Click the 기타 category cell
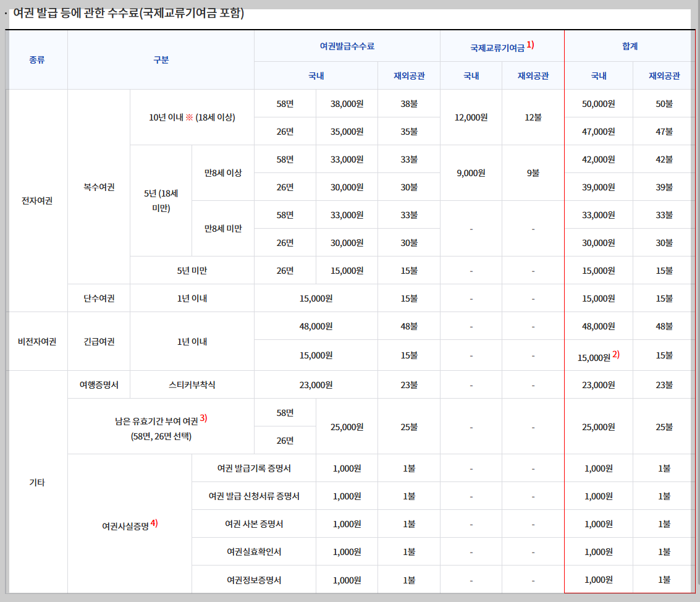 pyautogui.click(x=36, y=481)
